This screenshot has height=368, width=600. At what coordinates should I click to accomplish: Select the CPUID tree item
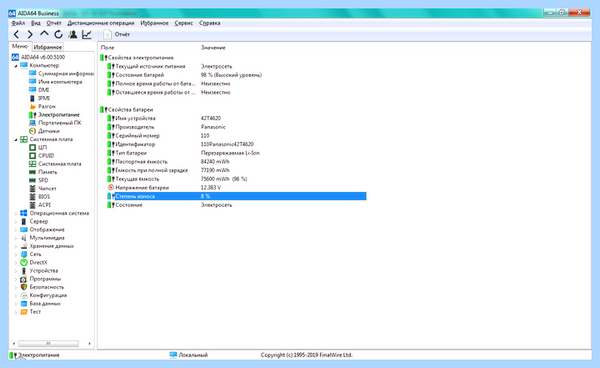click(41, 156)
